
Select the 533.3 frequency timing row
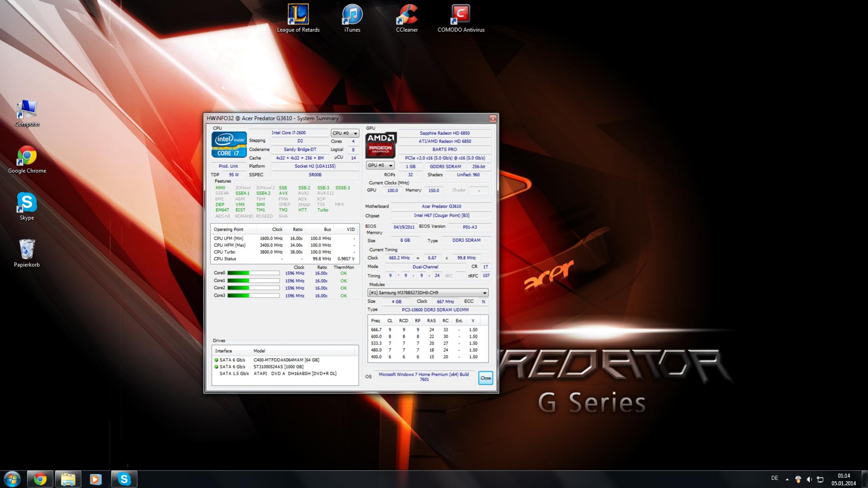[428, 343]
